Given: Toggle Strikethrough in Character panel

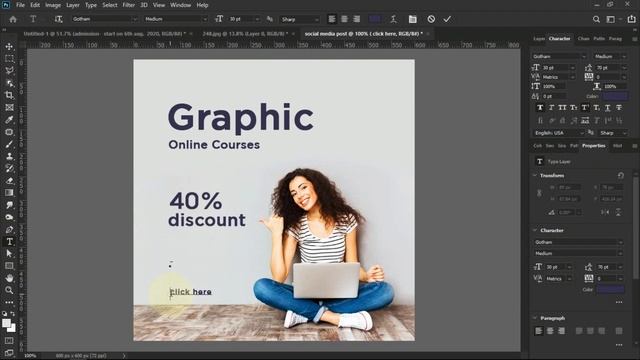Looking at the screenshot, I should [x=619, y=108].
